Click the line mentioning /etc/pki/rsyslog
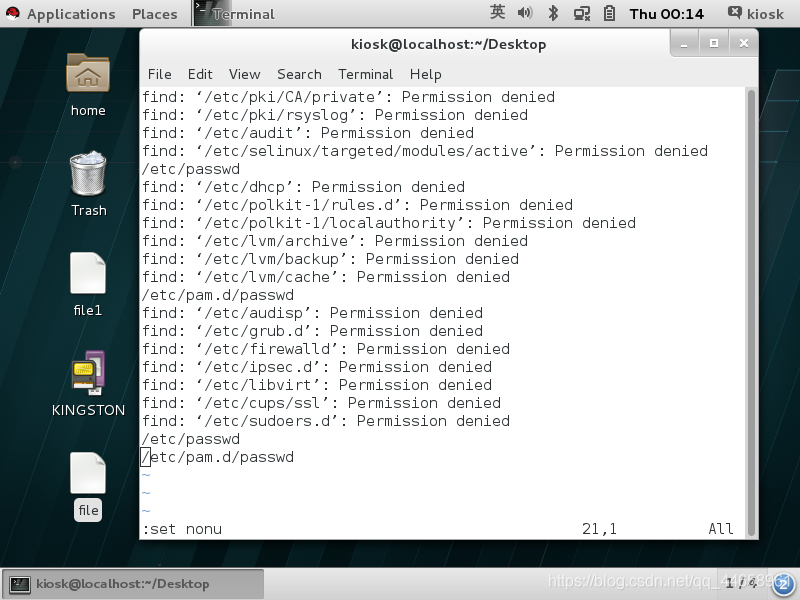The height and width of the screenshot is (600, 800). (x=335, y=115)
